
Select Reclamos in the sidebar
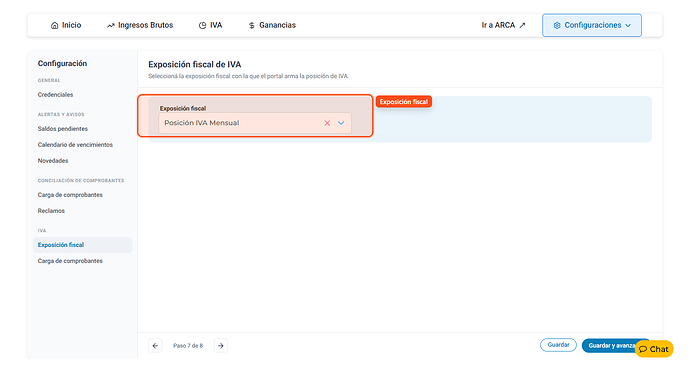click(x=51, y=211)
